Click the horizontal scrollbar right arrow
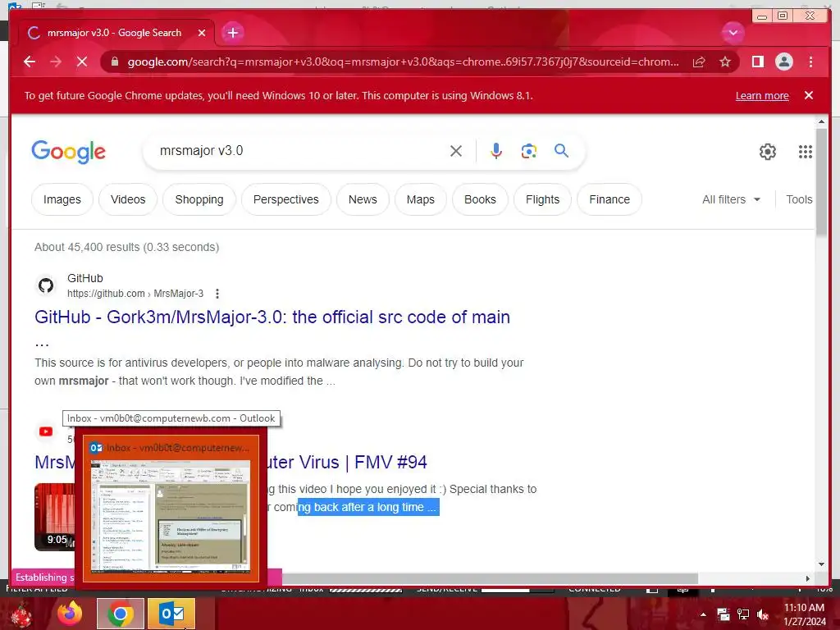840x630 pixels. (808, 578)
